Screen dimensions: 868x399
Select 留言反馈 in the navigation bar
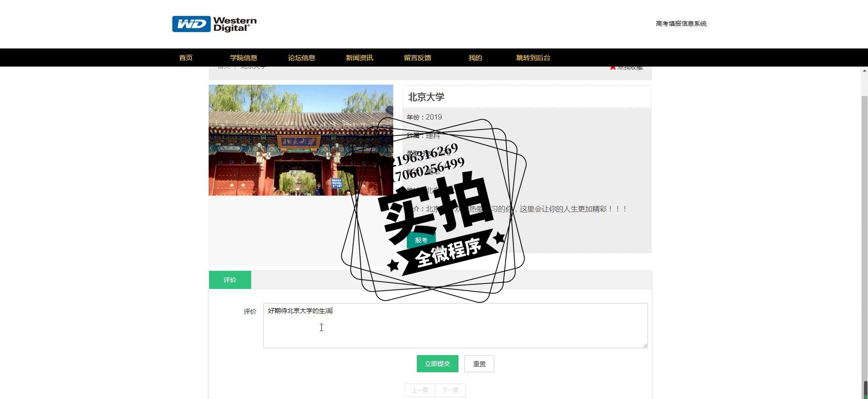[417, 58]
